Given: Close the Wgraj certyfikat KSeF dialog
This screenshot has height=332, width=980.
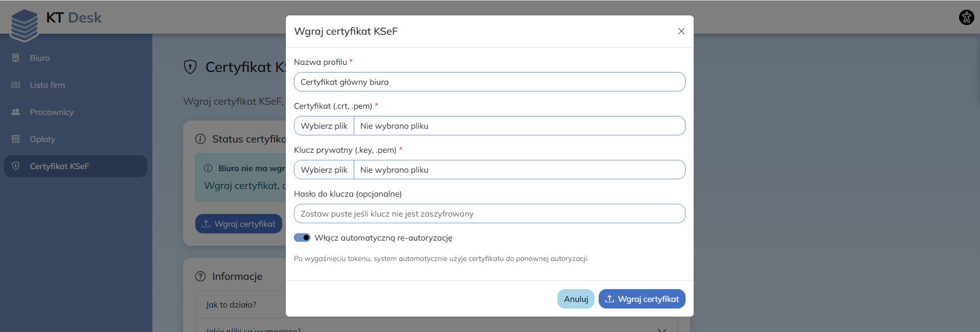Looking at the screenshot, I should pos(681,31).
